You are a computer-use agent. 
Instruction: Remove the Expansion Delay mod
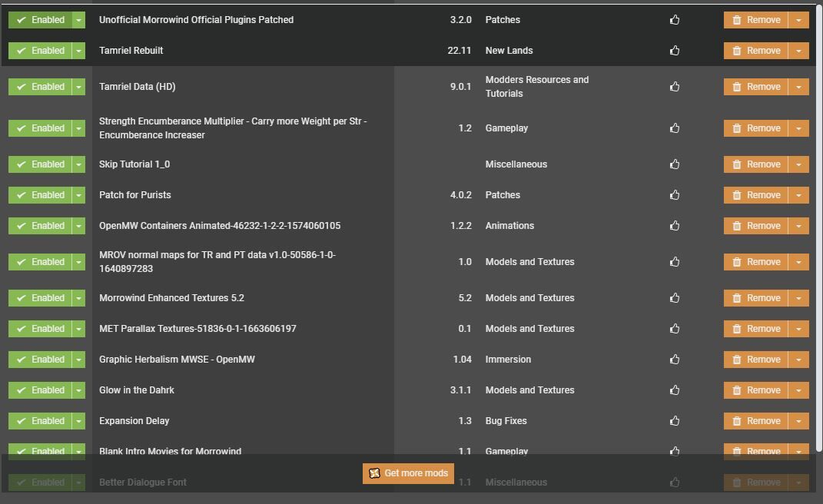point(756,421)
